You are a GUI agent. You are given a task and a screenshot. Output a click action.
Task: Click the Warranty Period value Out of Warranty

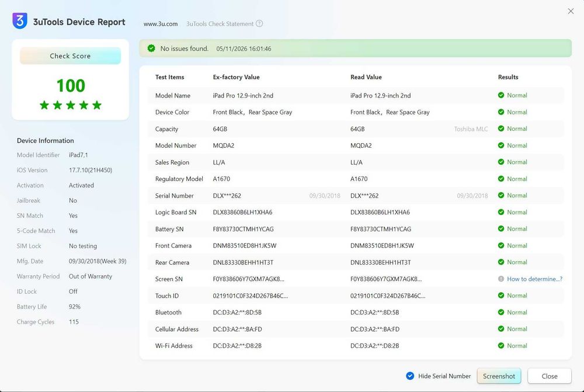[91, 276]
